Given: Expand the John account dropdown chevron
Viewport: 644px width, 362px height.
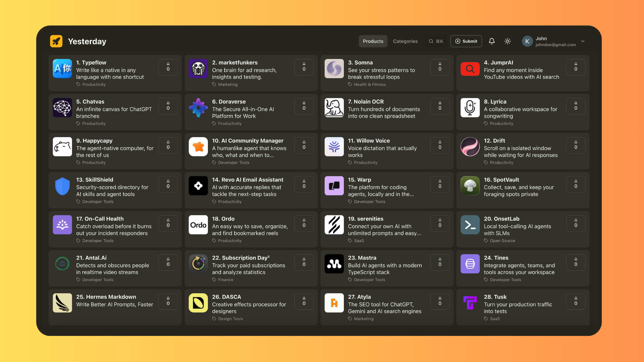Looking at the screenshot, I should (583, 41).
